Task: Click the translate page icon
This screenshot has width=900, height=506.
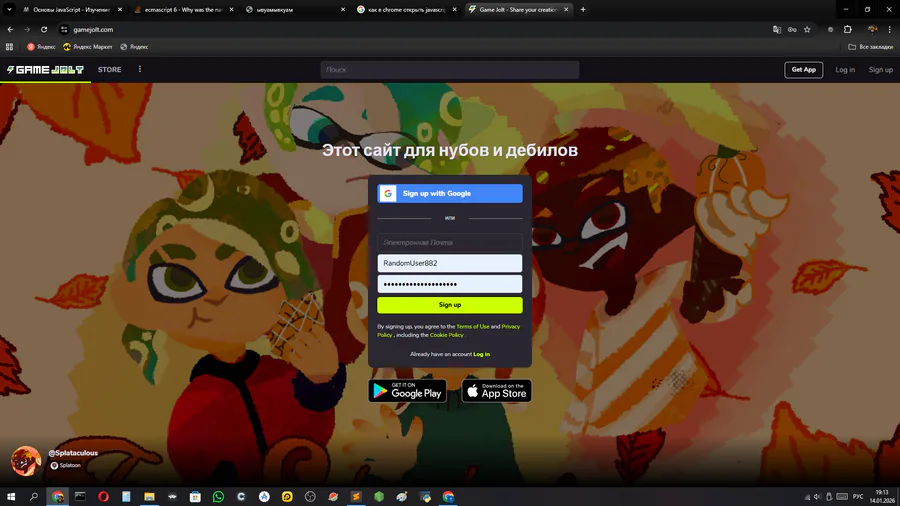Action: click(x=777, y=29)
